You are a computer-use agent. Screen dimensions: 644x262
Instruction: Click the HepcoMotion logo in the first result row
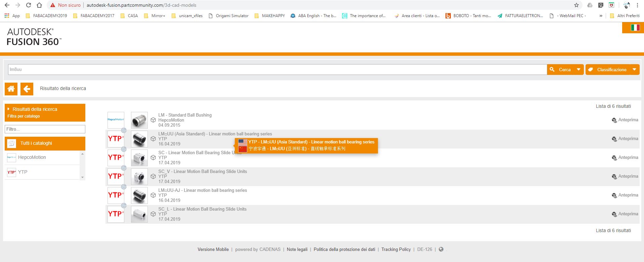116,120
